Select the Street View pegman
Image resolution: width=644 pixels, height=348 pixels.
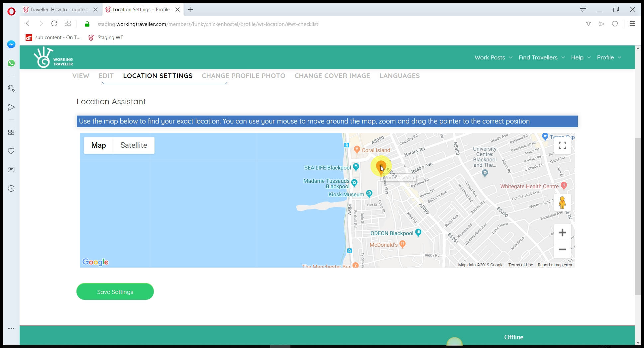point(562,203)
